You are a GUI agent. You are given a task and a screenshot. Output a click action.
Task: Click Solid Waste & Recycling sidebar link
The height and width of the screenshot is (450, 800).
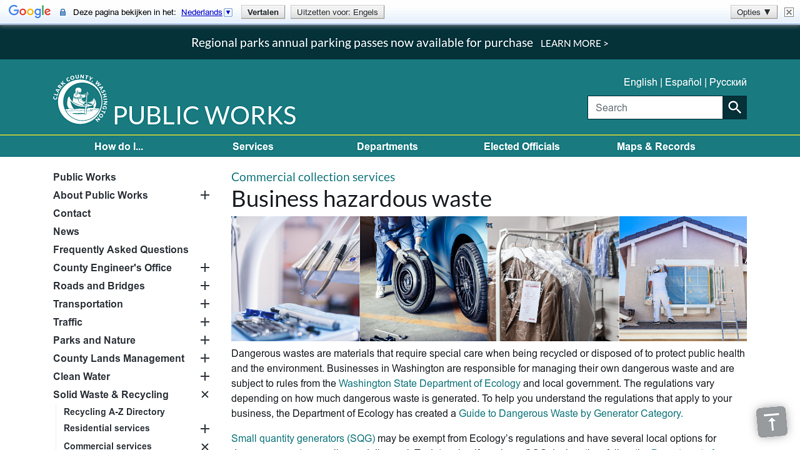(111, 394)
